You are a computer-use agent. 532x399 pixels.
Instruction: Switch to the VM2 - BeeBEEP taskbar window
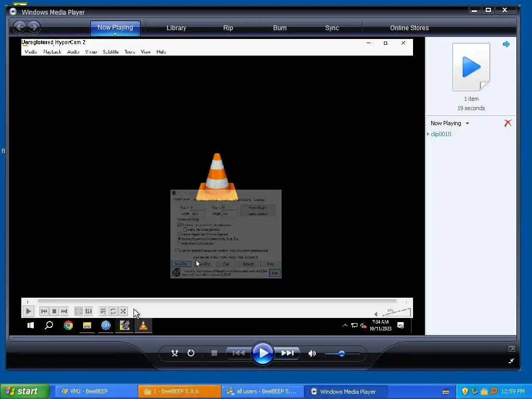96,391
